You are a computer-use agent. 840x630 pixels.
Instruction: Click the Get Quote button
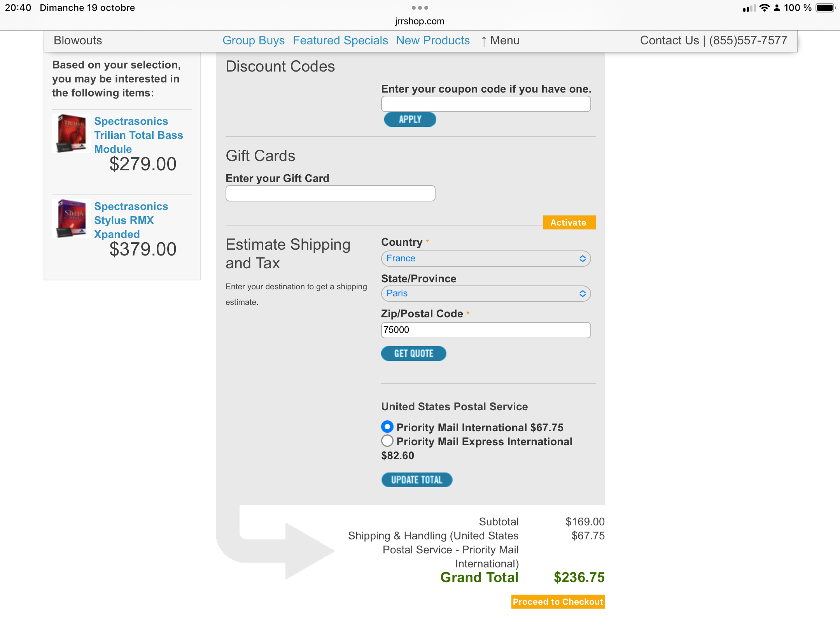pos(413,353)
